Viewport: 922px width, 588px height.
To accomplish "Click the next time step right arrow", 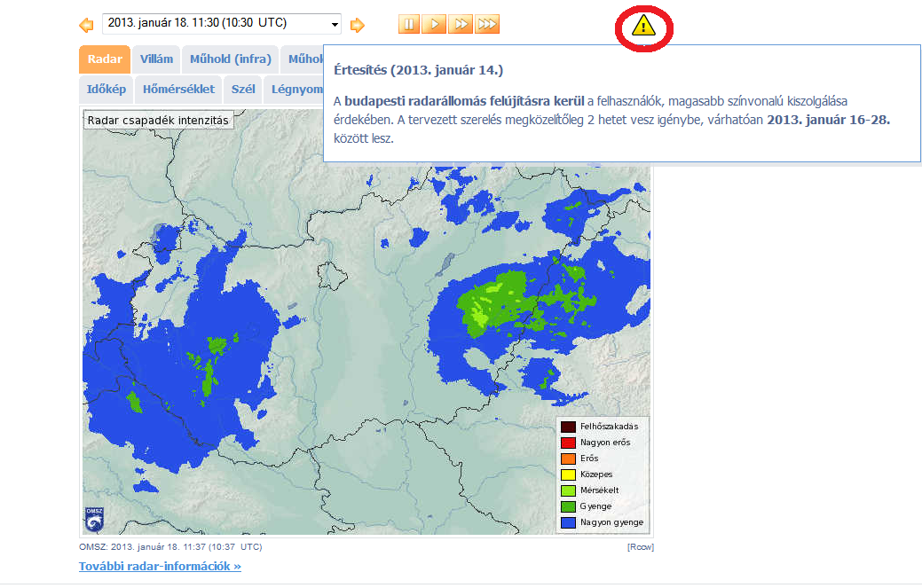I will [x=357, y=25].
